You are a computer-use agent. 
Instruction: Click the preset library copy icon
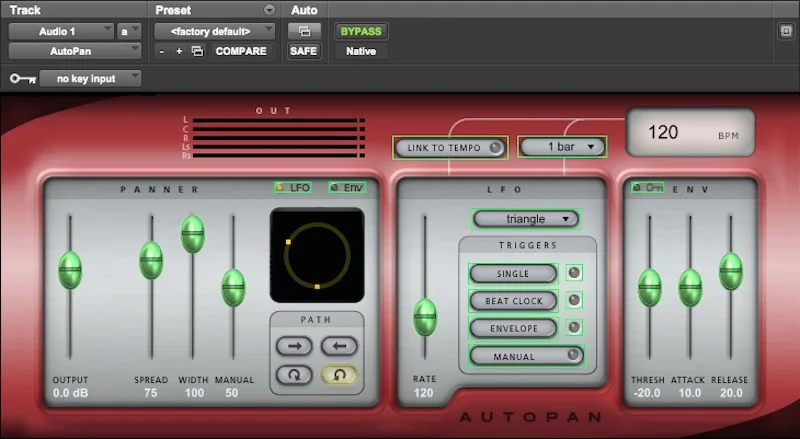click(197, 51)
